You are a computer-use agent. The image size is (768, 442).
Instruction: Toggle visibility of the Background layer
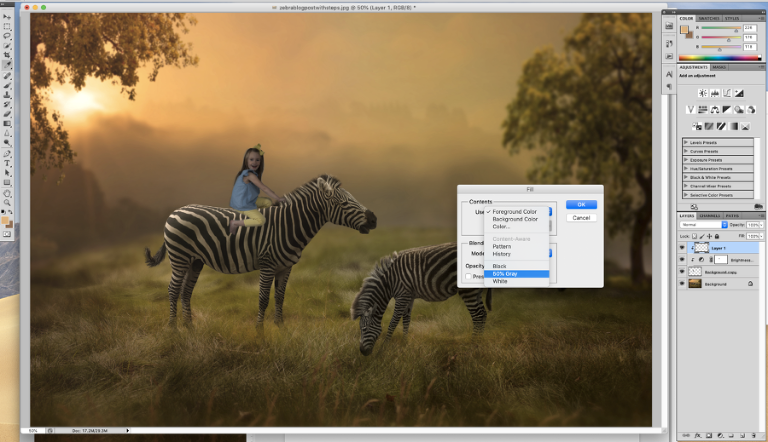682,284
